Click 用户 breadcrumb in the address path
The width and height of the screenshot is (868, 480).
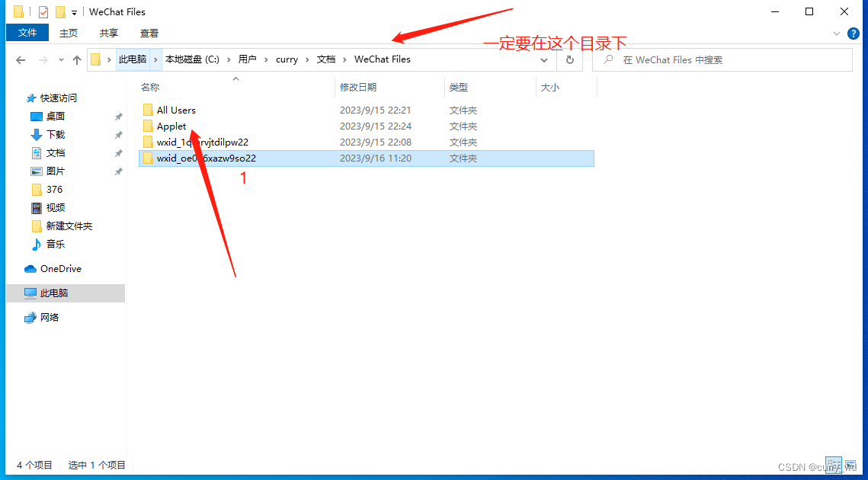pos(248,59)
